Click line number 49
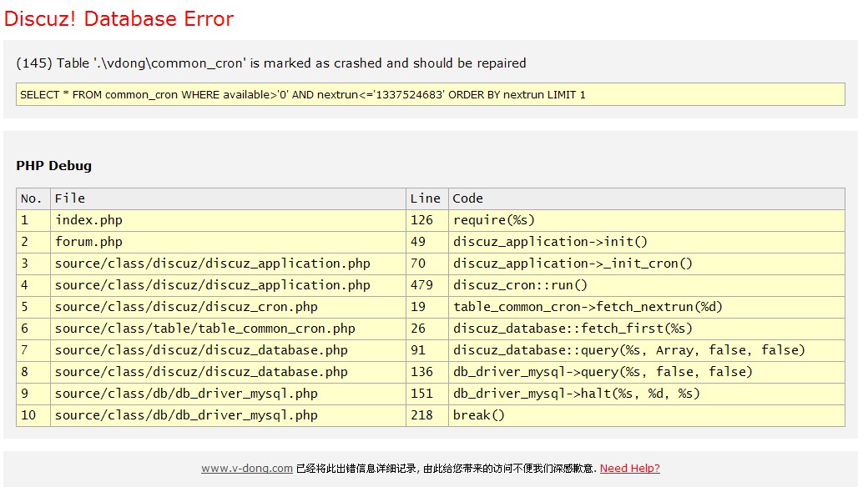Viewport: 868px width, 492px height. click(418, 242)
